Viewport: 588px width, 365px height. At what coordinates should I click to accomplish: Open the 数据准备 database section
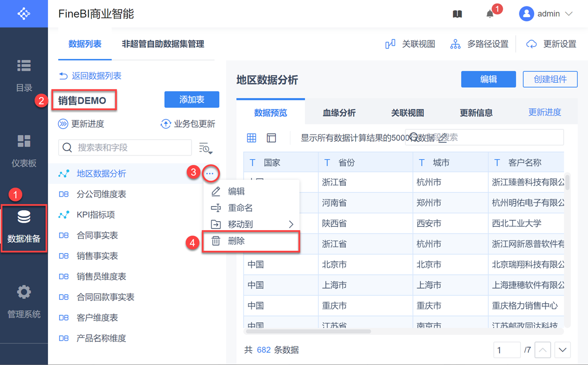(x=24, y=228)
